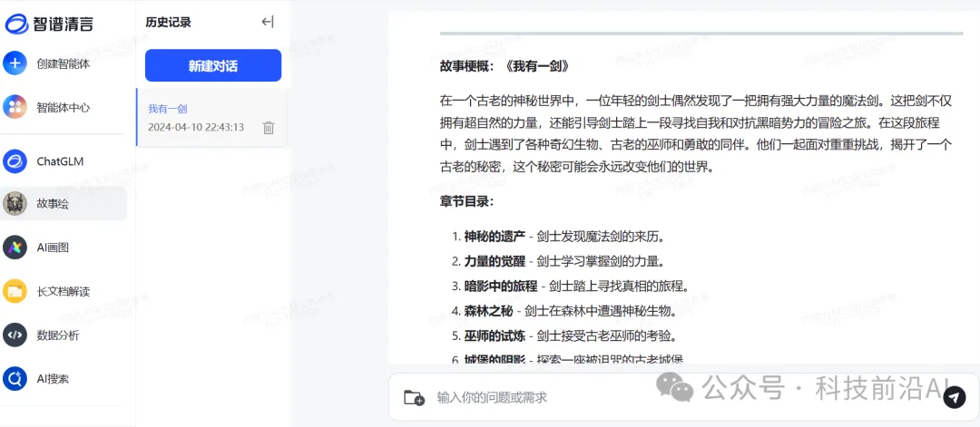
Task: Open the 智能体中心 menu label
Action: [64, 107]
